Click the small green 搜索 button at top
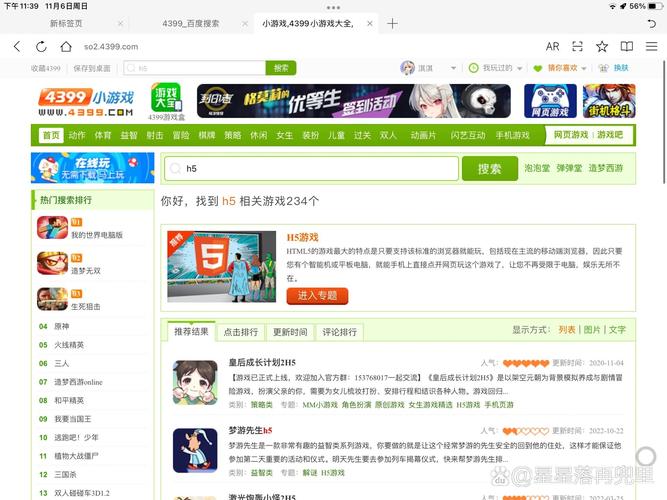The image size is (667, 500). coord(281,68)
